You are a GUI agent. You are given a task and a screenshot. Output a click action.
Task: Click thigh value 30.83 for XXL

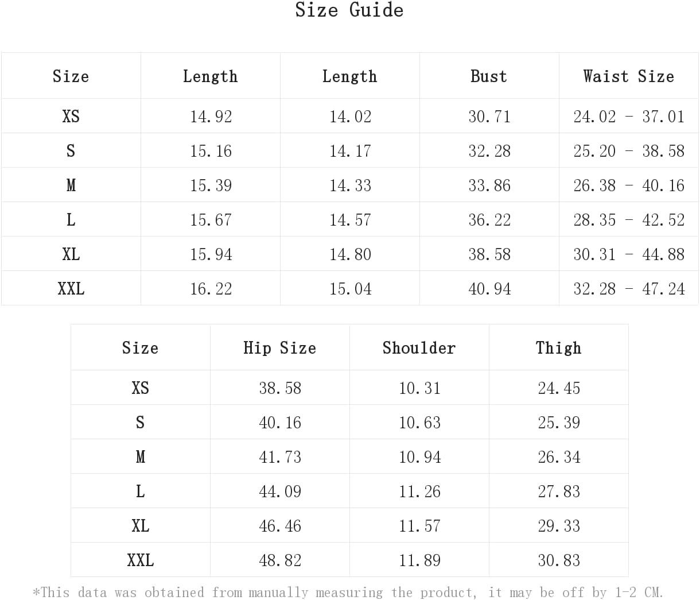tap(559, 560)
